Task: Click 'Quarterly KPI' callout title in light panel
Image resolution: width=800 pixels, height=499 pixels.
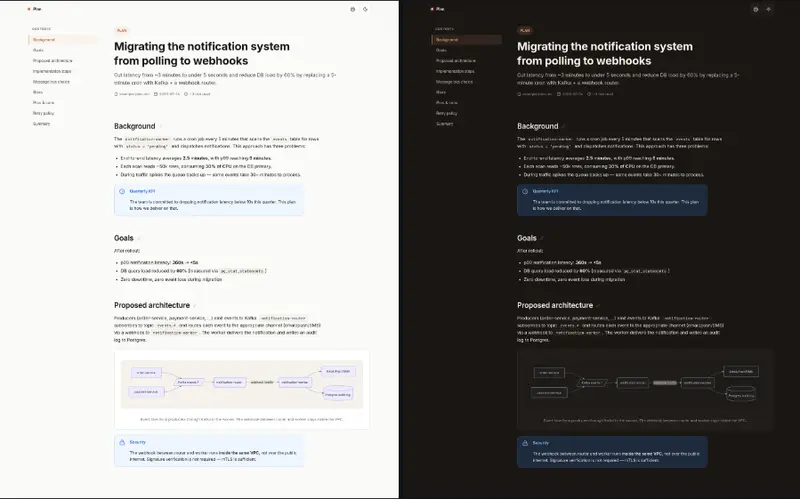Action: click(x=142, y=191)
